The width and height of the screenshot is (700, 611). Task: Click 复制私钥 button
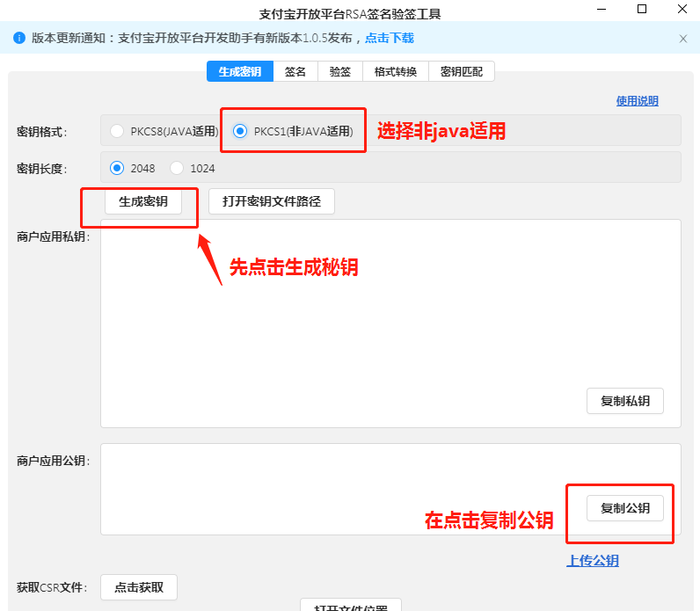[x=625, y=401]
